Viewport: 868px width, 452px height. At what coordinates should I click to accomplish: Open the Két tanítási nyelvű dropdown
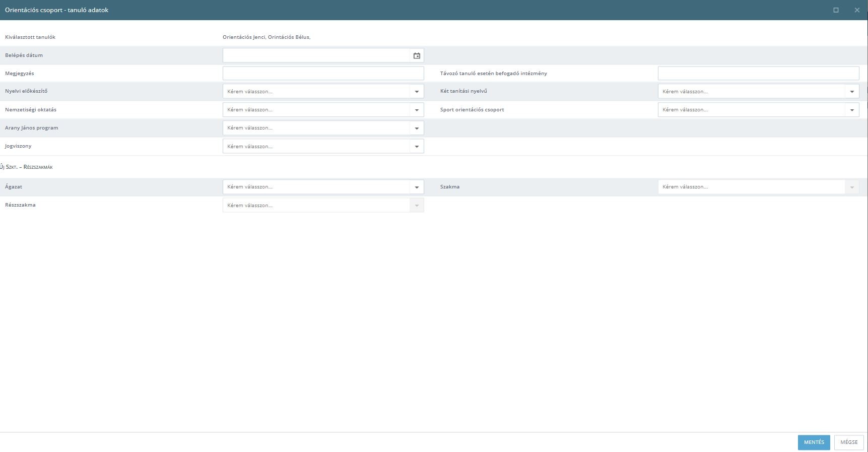[758, 92]
